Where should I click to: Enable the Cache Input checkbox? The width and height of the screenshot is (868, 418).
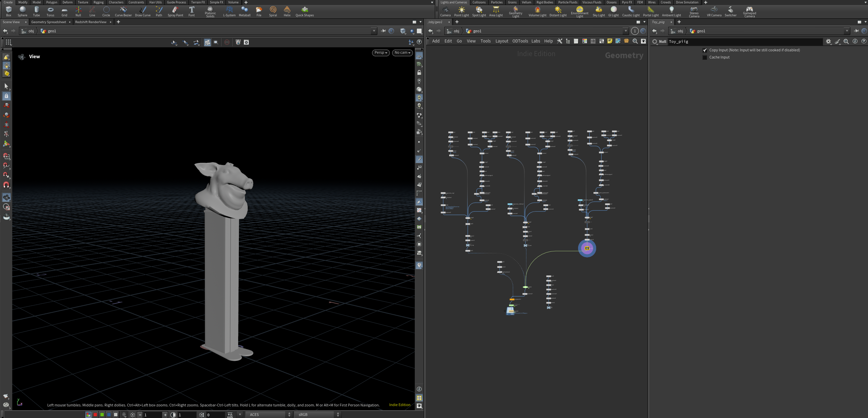click(x=705, y=57)
